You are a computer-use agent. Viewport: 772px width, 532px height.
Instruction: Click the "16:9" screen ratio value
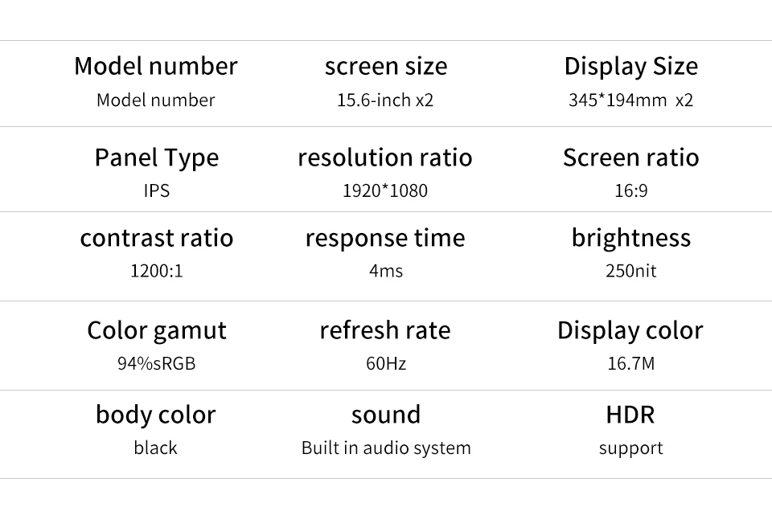coord(630,191)
